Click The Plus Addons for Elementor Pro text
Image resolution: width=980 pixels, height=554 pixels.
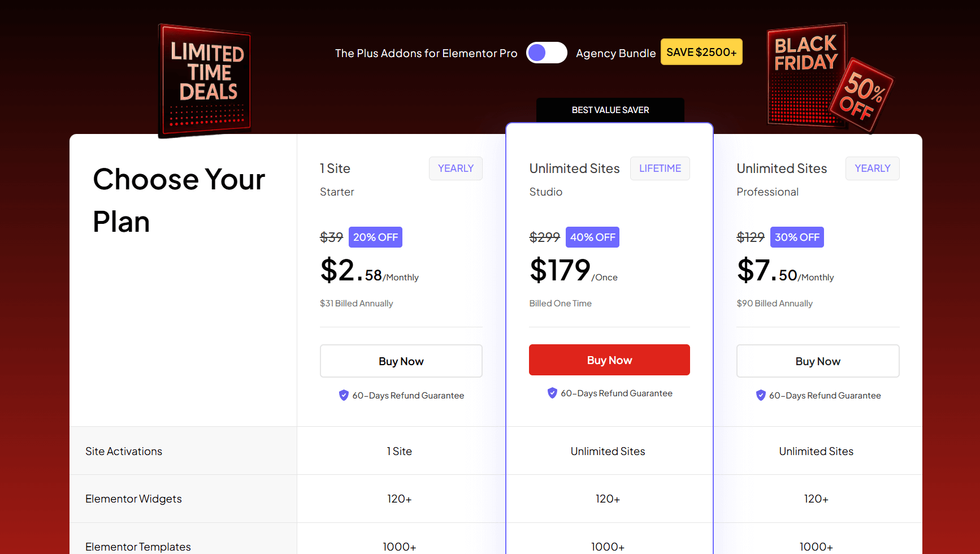pos(426,53)
